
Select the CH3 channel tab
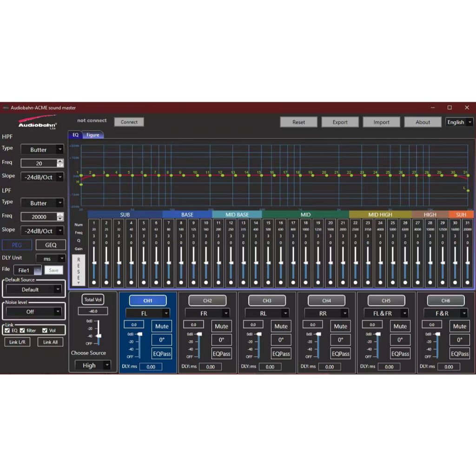point(267,300)
